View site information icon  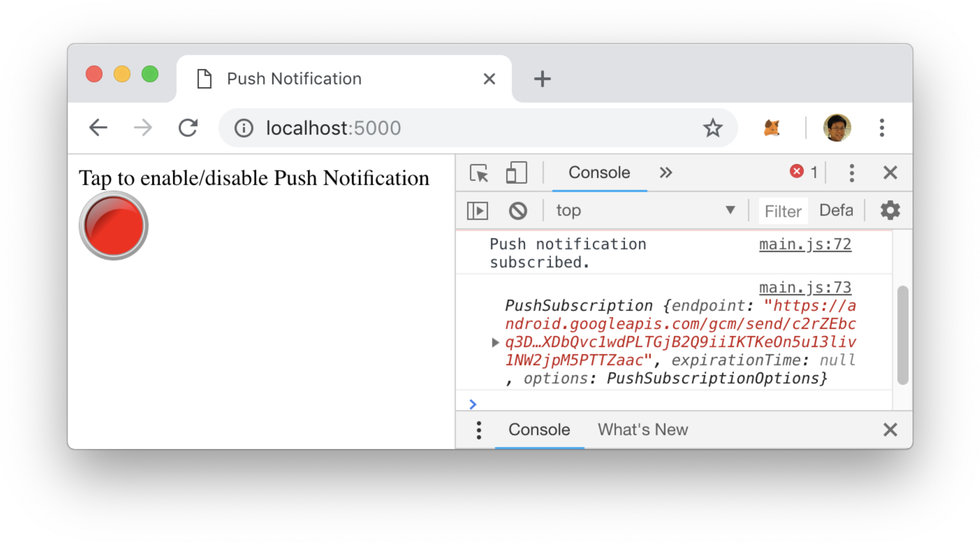[243, 128]
